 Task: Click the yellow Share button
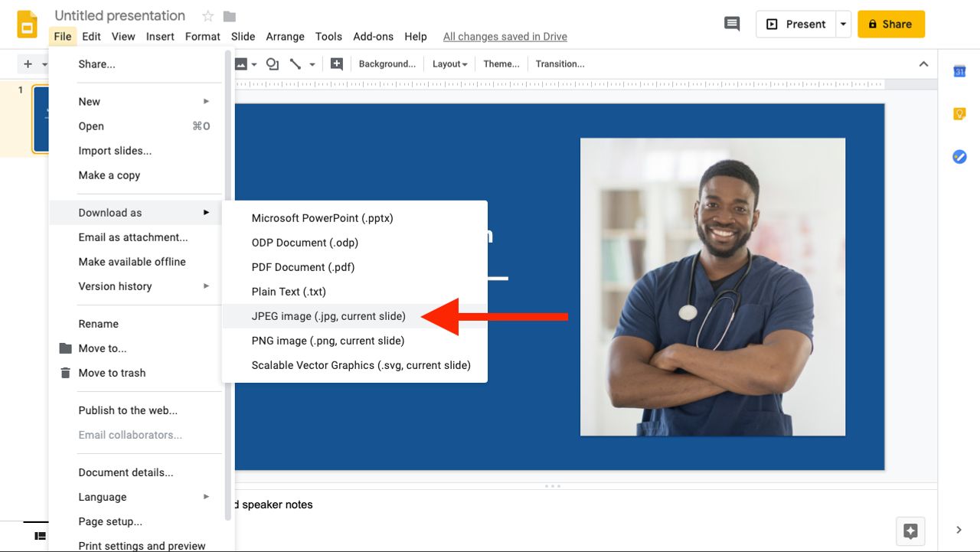point(890,24)
